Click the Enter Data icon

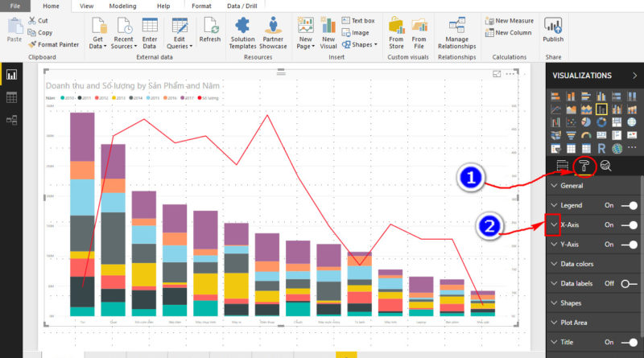(x=150, y=28)
